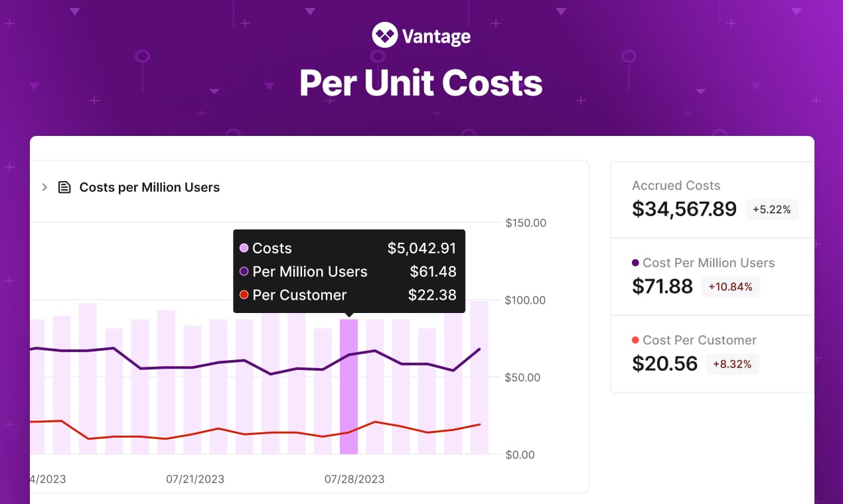Toggle the Cost Per Customer series visibility

click(x=694, y=340)
